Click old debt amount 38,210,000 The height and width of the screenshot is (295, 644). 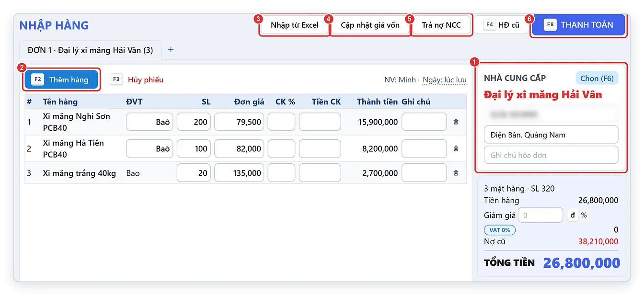598,241
